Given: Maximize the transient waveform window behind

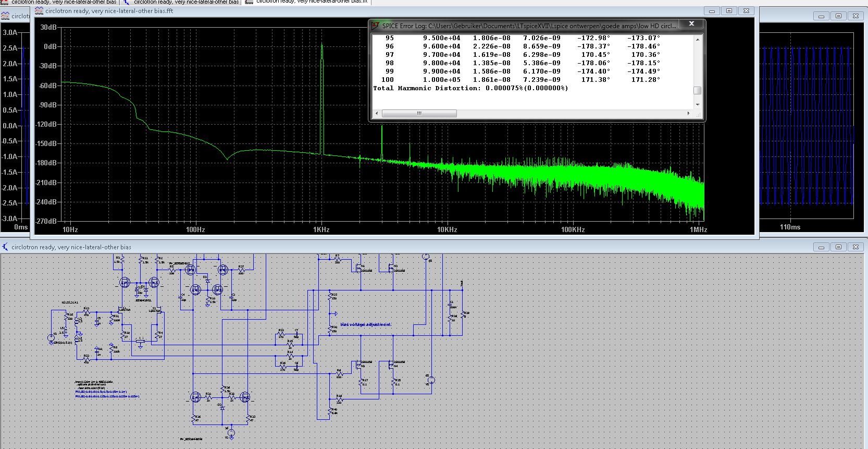Looking at the screenshot, I should tap(838, 16).
